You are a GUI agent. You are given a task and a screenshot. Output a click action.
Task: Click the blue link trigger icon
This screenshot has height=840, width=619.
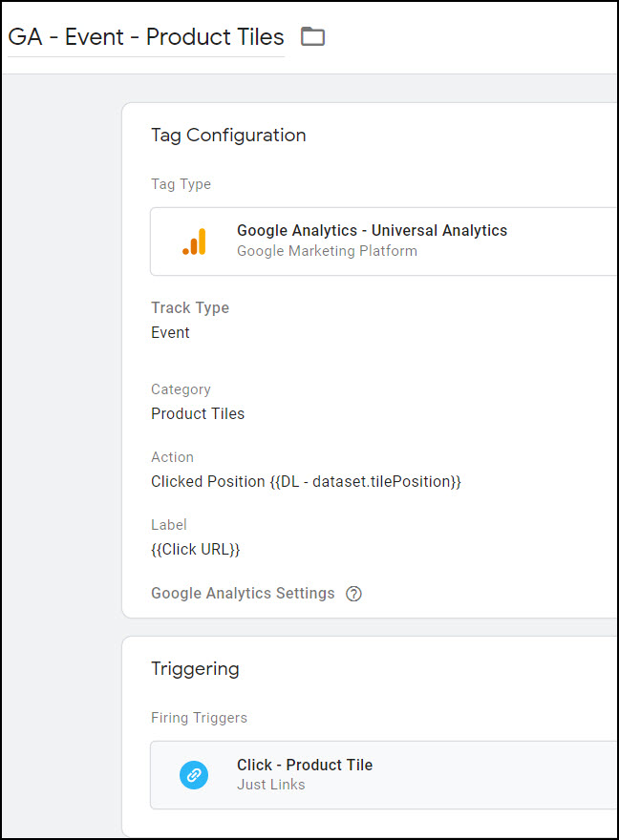[194, 775]
